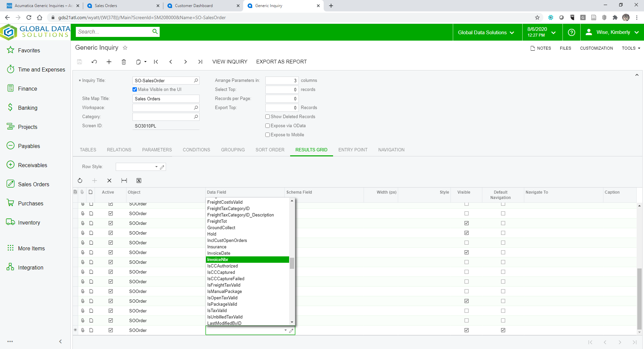This screenshot has width=644, height=349.
Task: Expand the Global Data Solutions company menu
Action: coord(486,32)
